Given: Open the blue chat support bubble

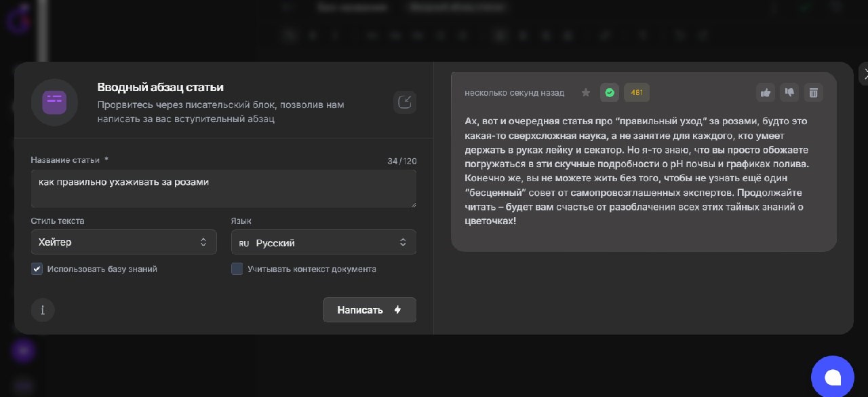Looking at the screenshot, I should click(x=832, y=377).
